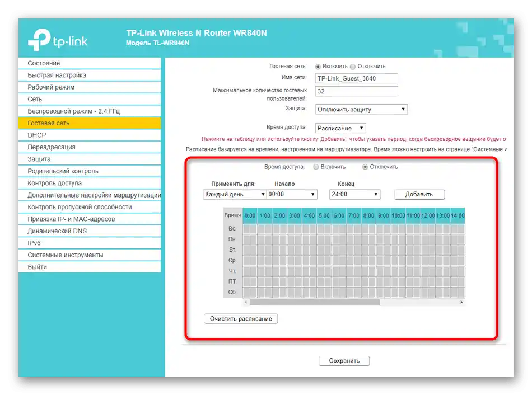Click the Ср. row label

[x=232, y=260]
